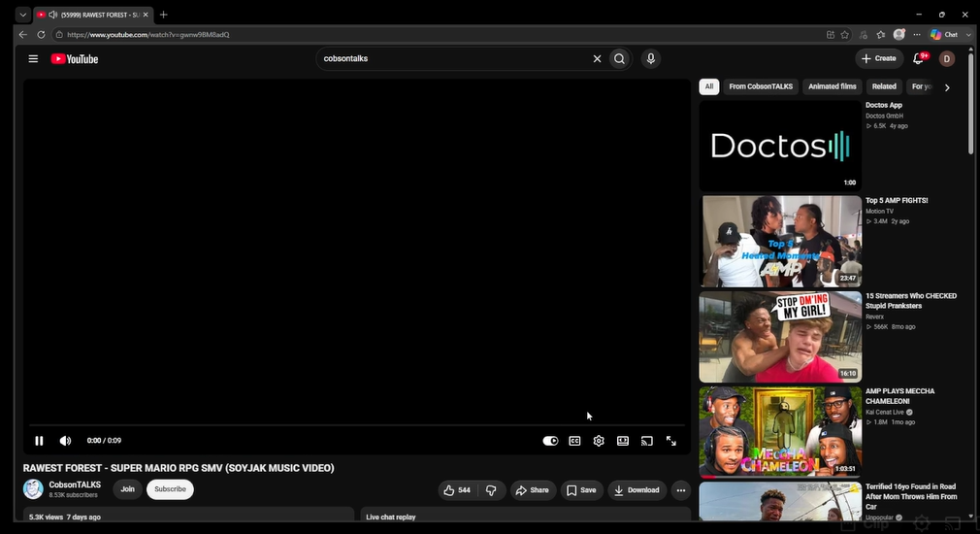The image size is (980, 534).
Task: Enter full screen on the player
Action: (671, 441)
